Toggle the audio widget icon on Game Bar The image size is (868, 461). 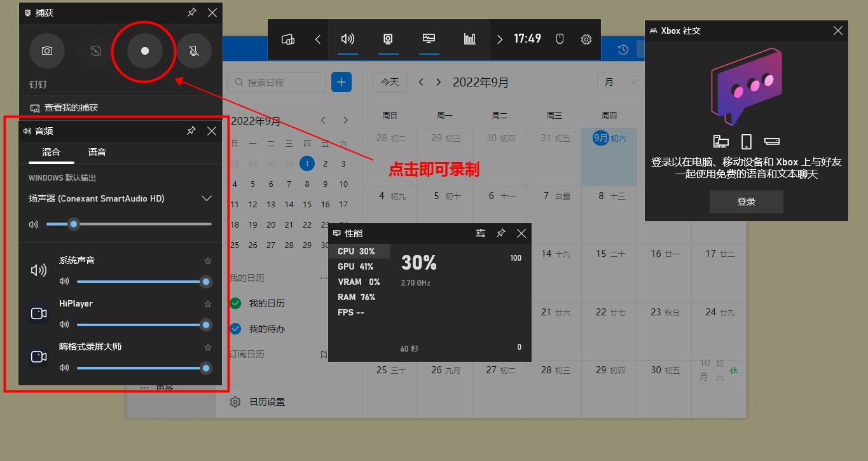(348, 39)
